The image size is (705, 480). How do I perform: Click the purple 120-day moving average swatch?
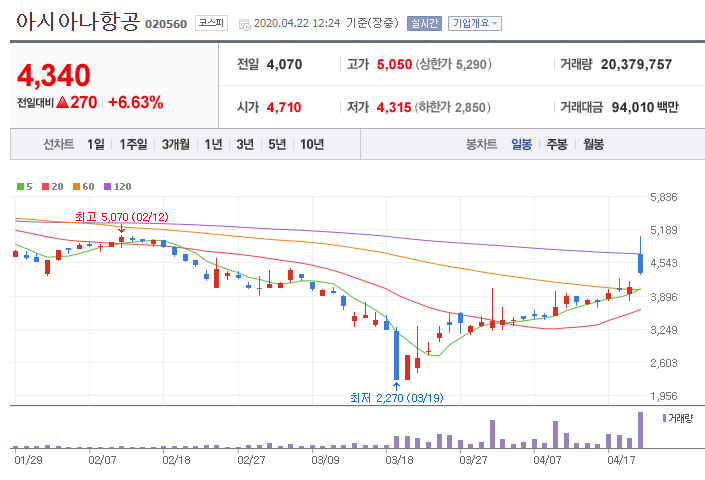(107, 187)
